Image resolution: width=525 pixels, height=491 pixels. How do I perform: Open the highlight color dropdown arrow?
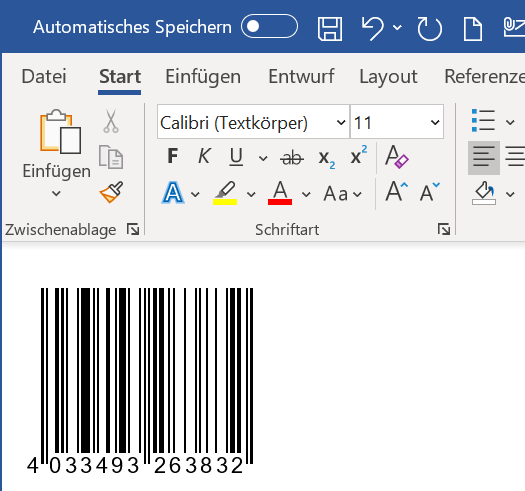(251, 194)
